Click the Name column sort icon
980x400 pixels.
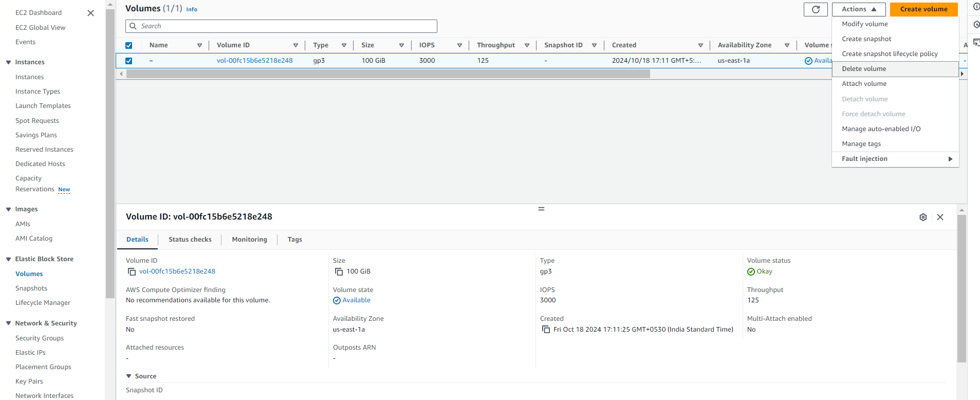pos(199,45)
